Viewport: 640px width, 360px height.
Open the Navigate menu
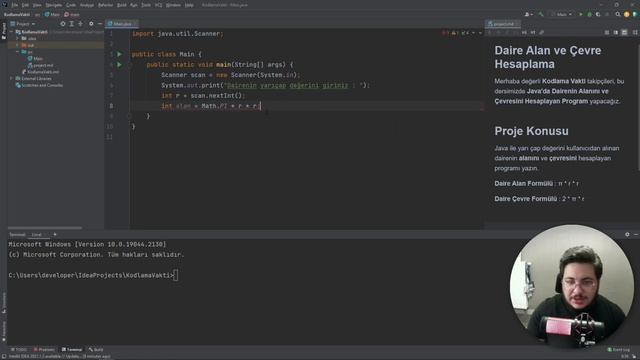[53, 5]
